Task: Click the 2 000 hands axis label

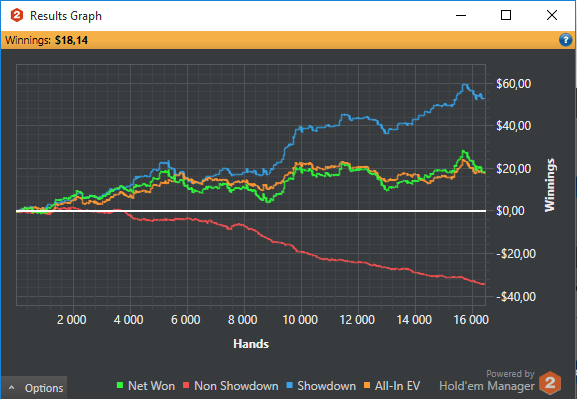Action: point(72,319)
